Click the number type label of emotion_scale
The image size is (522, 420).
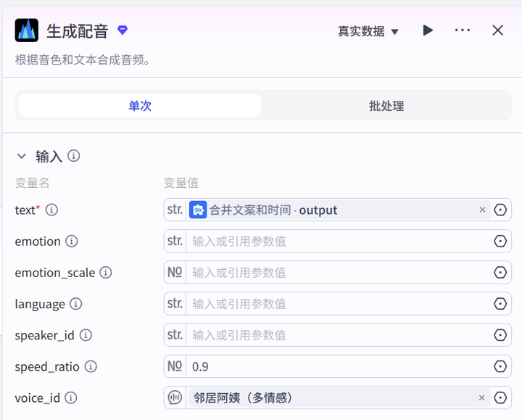175,273
